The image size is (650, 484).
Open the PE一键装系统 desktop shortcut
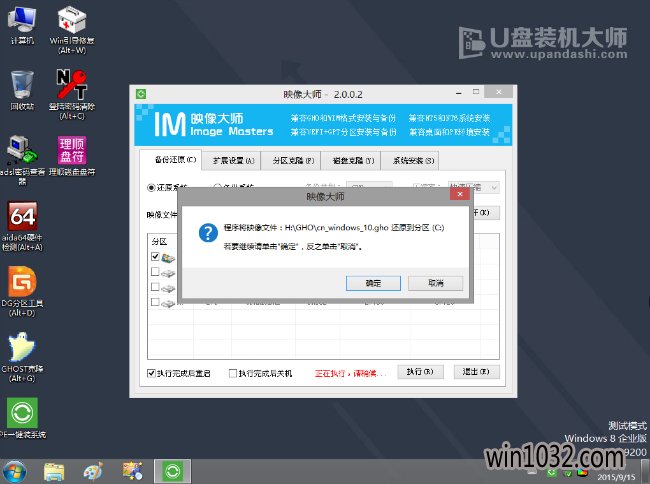tap(22, 413)
